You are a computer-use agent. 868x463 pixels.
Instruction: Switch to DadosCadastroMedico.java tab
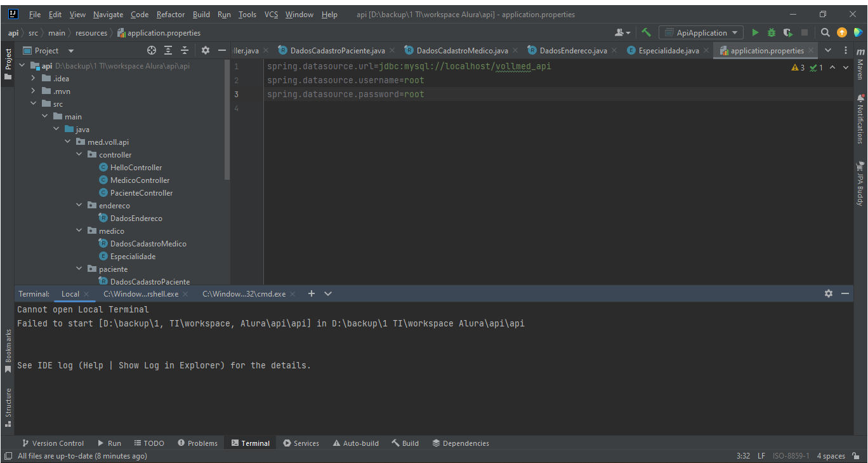point(462,50)
